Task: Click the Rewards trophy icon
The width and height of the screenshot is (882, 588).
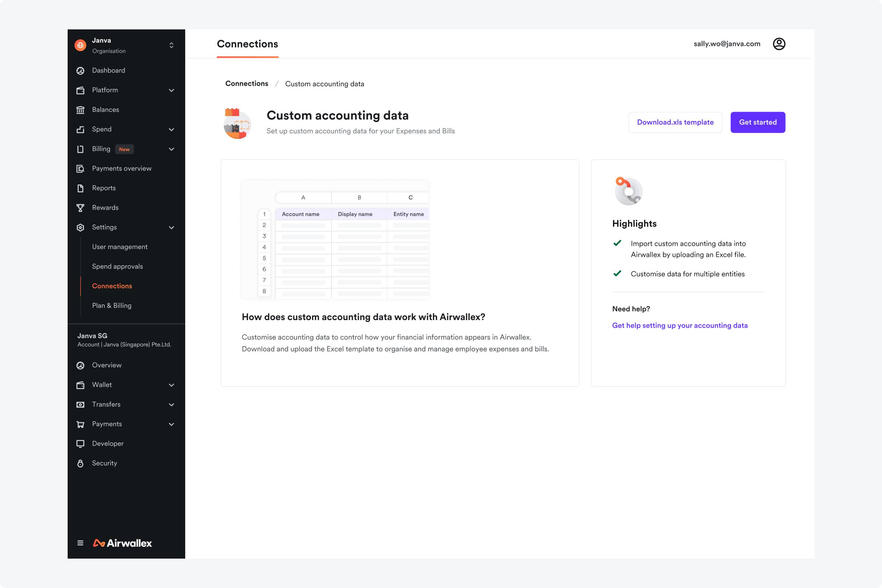Action: point(80,208)
